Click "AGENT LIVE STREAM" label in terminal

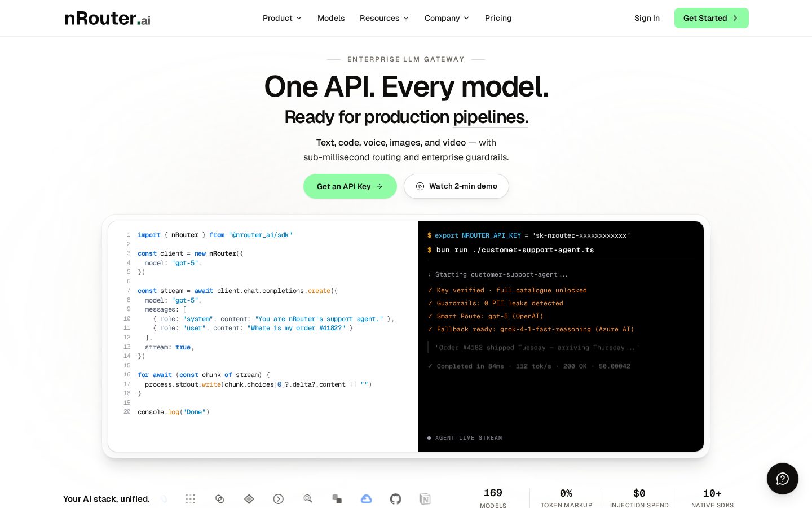tap(469, 438)
